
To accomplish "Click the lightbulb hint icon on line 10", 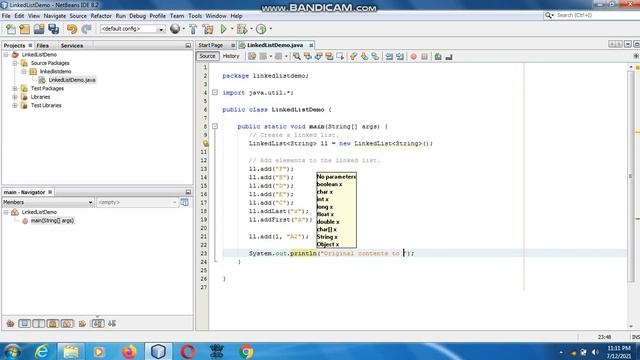I will (x=206, y=143).
